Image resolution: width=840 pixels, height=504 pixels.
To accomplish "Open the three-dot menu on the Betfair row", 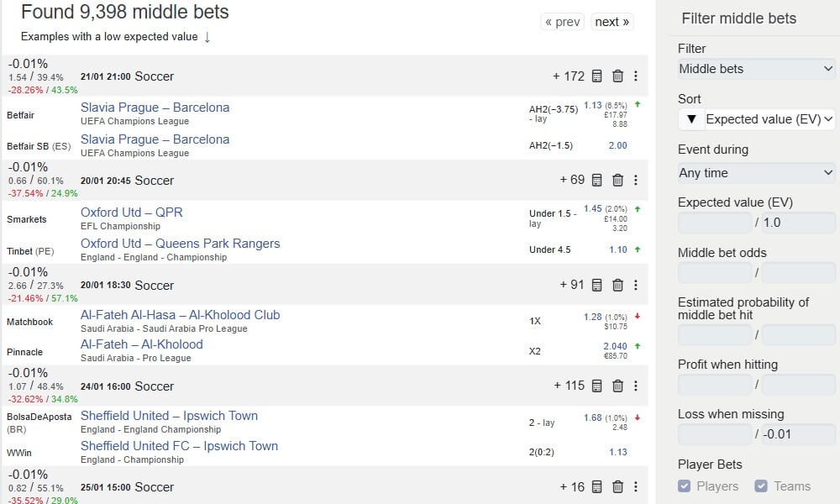I will pos(637,76).
